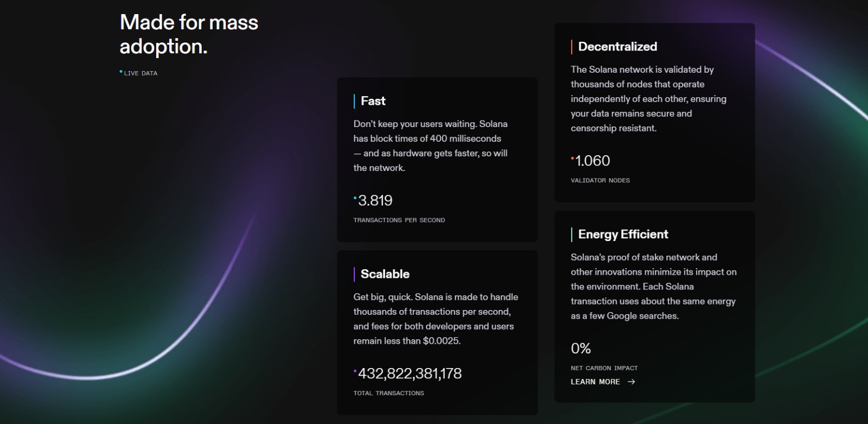Click the Decentralized card heading
868x424 pixels.
617,47
